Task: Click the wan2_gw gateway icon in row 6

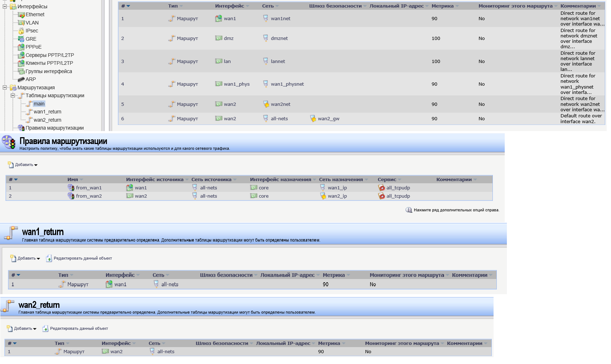Action: click(x=313, y=118)
